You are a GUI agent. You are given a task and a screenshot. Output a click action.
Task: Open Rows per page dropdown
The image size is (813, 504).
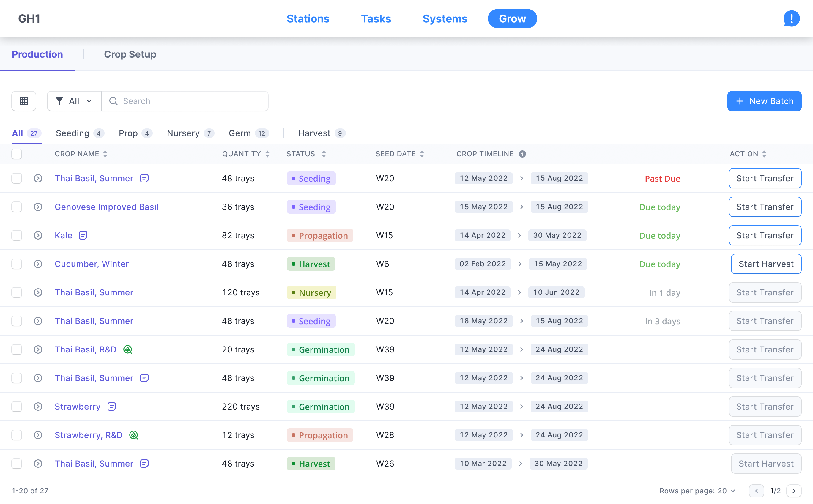point(726,491)
